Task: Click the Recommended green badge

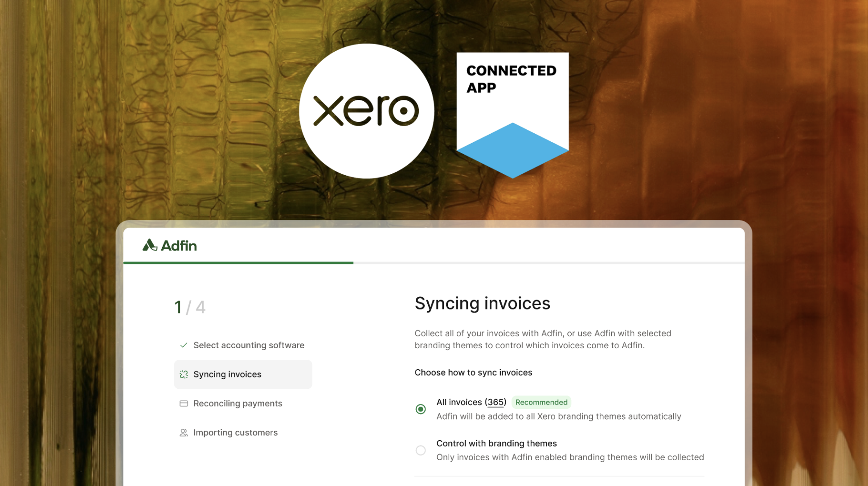Action: [x=541, y=402]
